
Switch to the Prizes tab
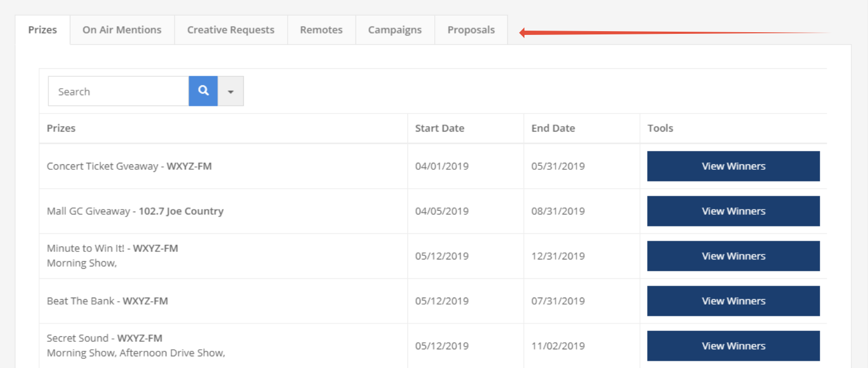click(42, 30)
